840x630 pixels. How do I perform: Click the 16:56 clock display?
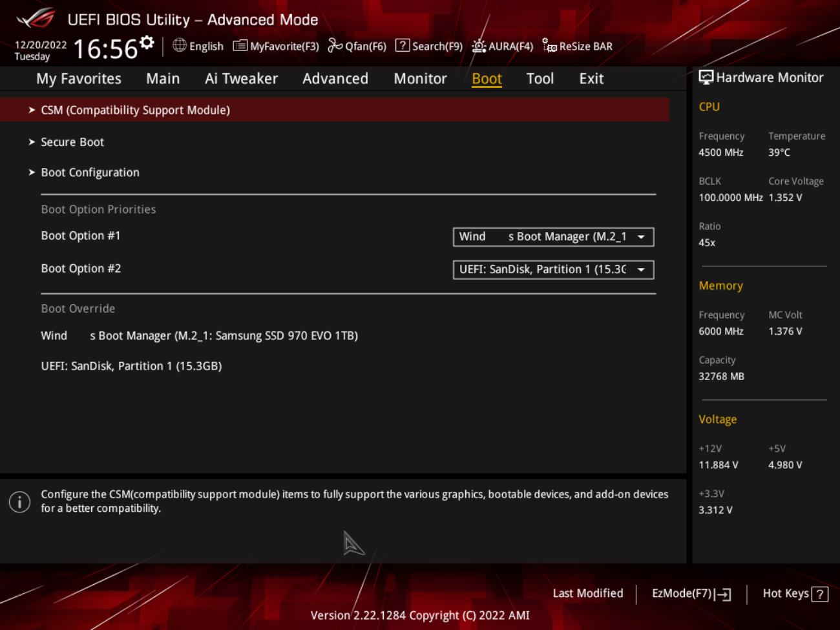click(x=105, y=49)
